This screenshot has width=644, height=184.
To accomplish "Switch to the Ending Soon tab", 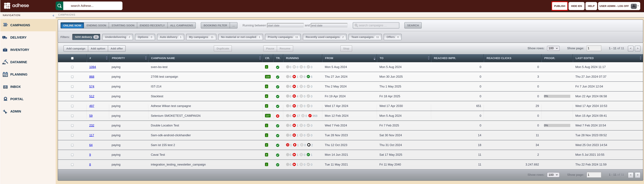I will coord(96,25).
